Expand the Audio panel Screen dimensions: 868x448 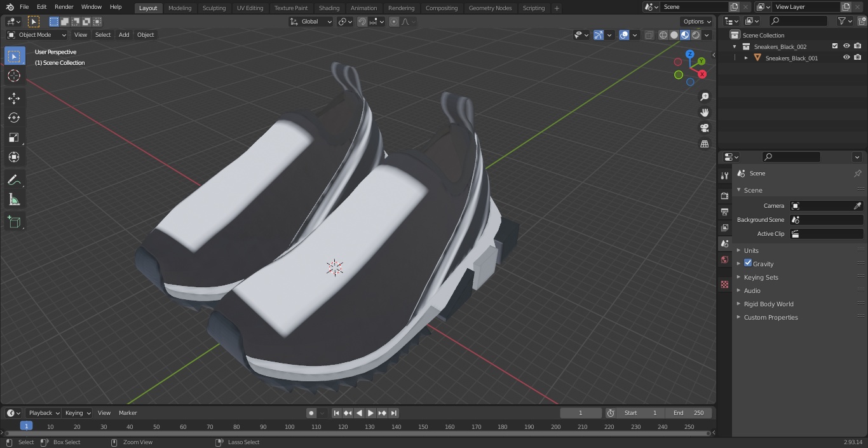coord(752,290)
